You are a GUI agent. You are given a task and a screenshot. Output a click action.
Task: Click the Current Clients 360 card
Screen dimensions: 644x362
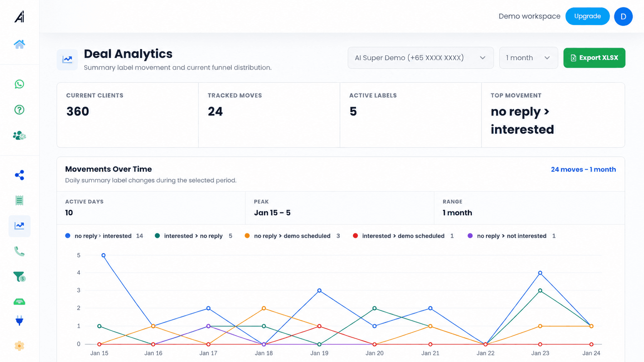pyautogui.click(x=127, y=115)
